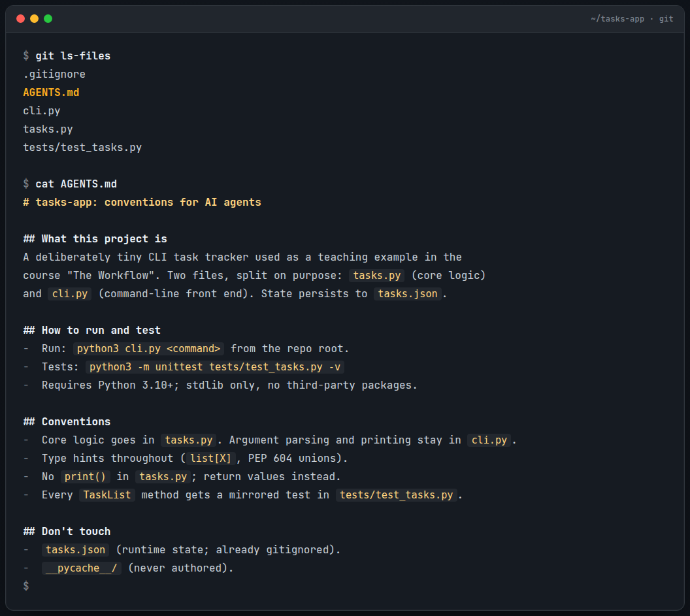690x616 pixels.
Task: Click the 'cat AGENTS.md' command line
Action: point(70,184)
